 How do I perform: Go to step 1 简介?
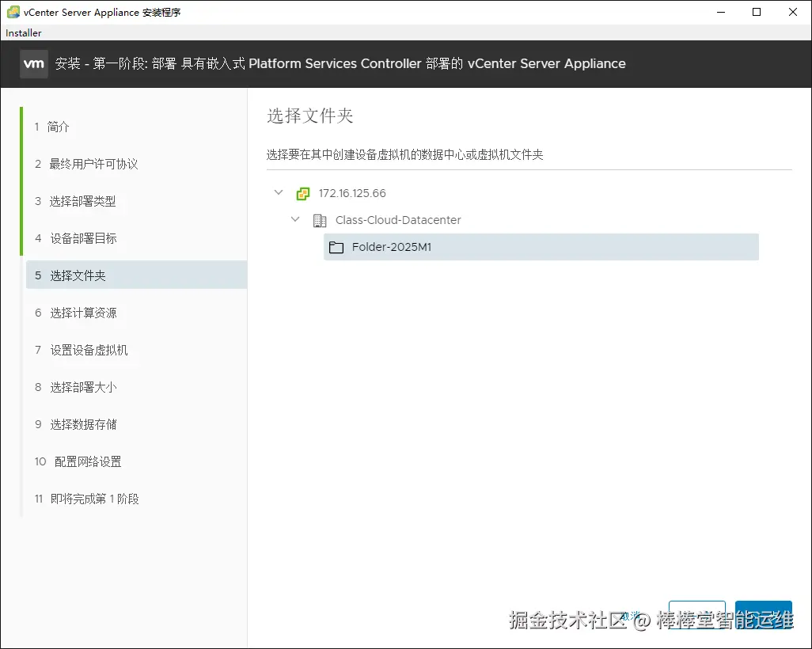coord(51,127)
